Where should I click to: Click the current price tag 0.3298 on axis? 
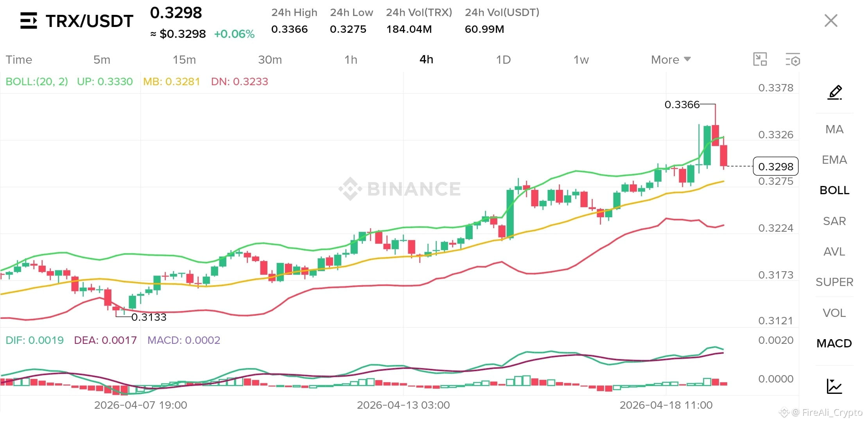tap(776, 166)
